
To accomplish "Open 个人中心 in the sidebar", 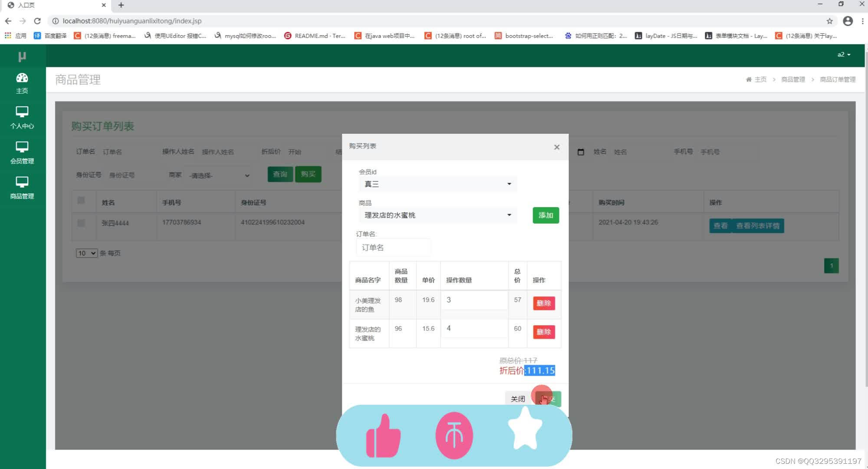I will coord(22,118).
